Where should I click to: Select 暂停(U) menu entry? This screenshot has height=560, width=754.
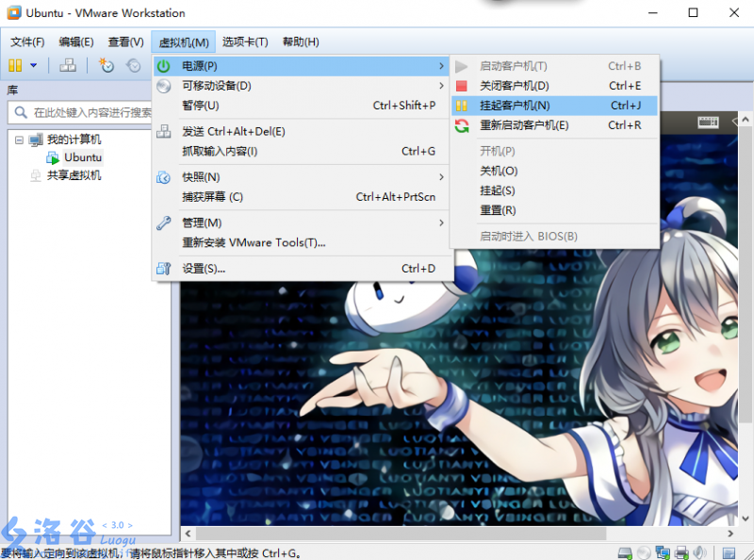pyautogui.click(x=303, y=106)
